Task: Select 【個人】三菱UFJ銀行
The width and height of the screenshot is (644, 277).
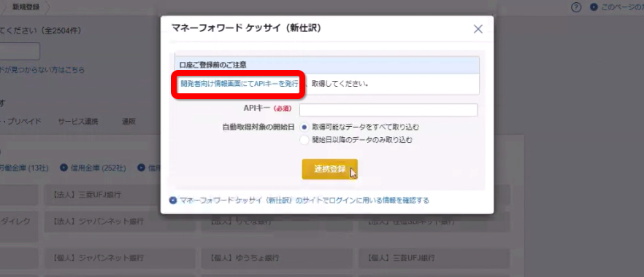Action: click(x=434, y=259)
